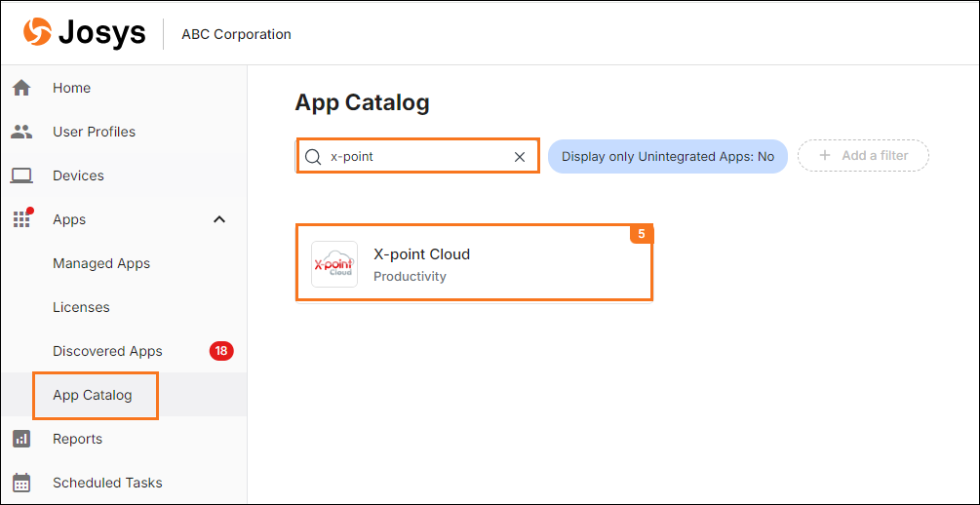Click the User Profiles people icon
This screenshot has width=980, height=505.
[x=21, y=132]
